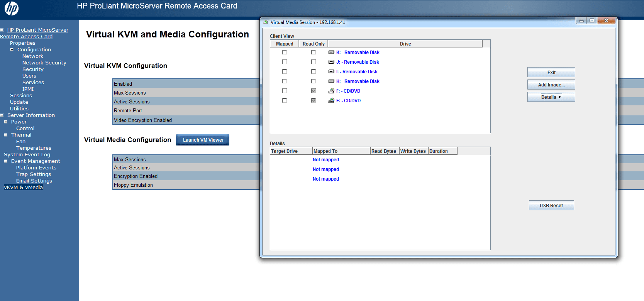Click the F: CD/DVD drive icon
Screen dimensions: 644x301
coord(331,91)
